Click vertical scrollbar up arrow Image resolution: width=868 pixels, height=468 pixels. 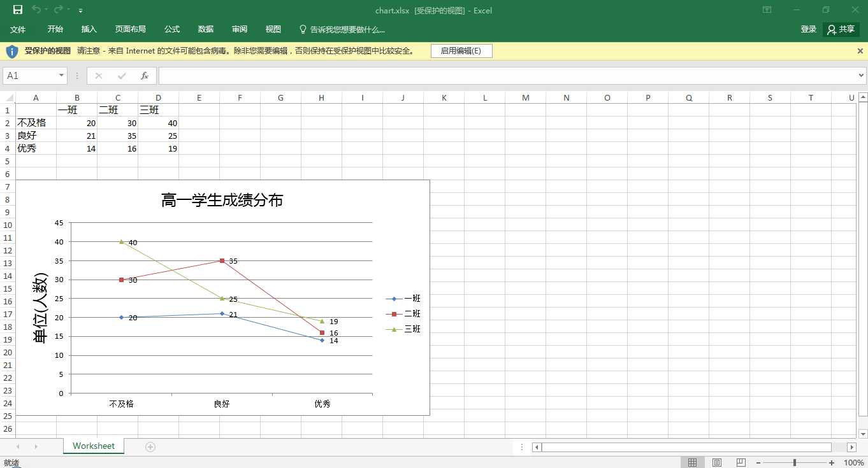863,97
